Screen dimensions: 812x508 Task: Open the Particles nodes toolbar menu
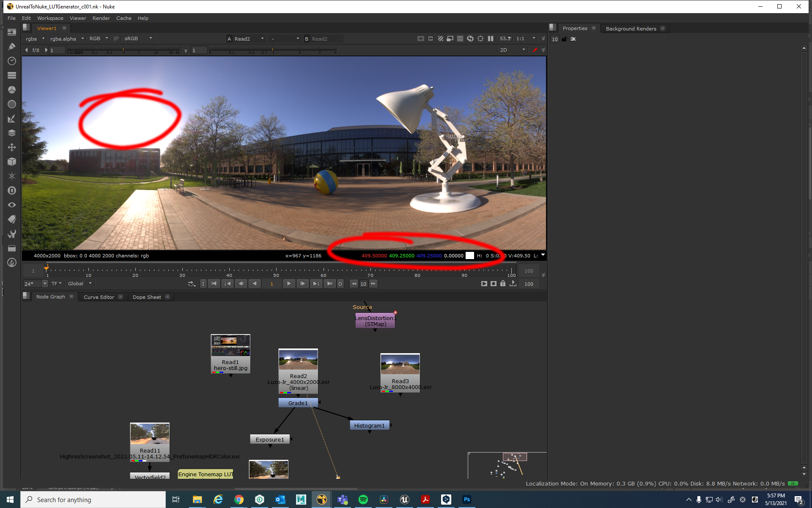tap(12, 176)
